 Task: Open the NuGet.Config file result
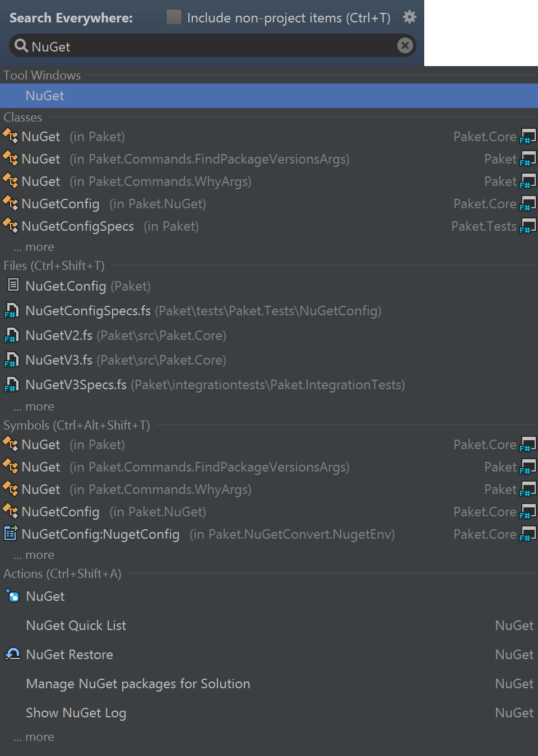(269, 286)
